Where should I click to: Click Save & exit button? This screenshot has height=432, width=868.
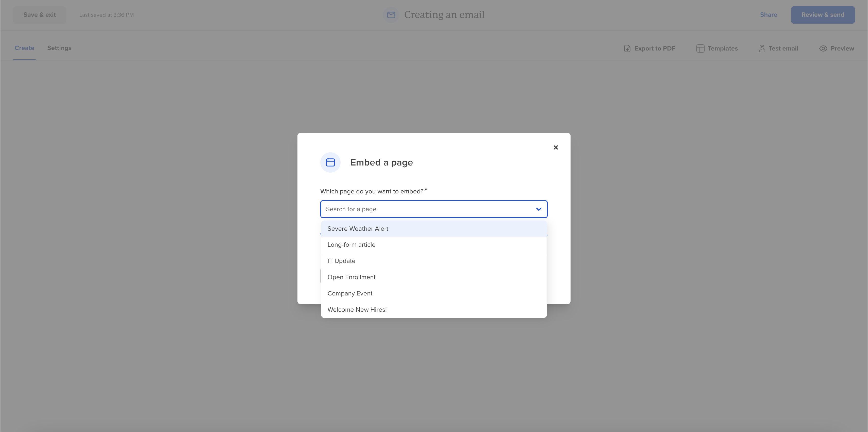point(39,15)
